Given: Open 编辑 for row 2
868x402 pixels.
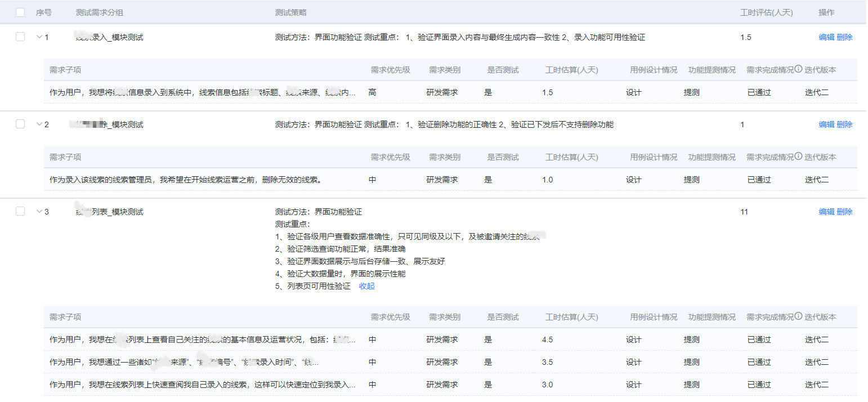Looking at the screenshot, I should click(x=826, y=124).
